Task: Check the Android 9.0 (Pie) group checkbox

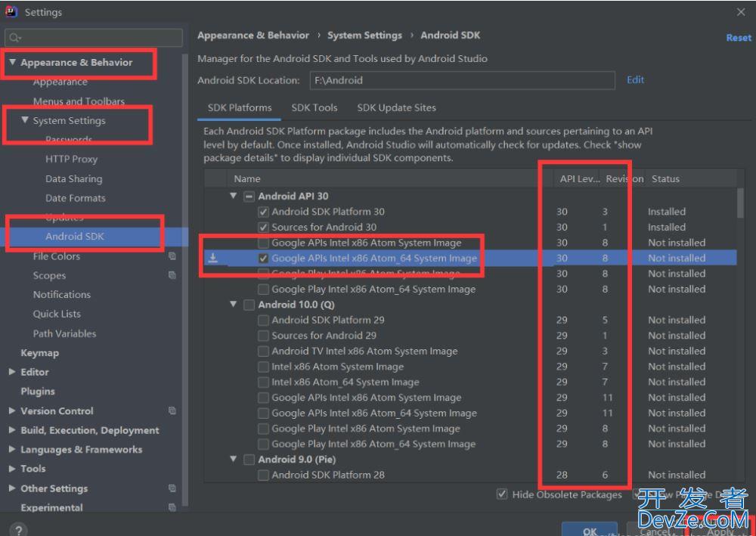Action: pyautogui.click(x=249, y=460)
